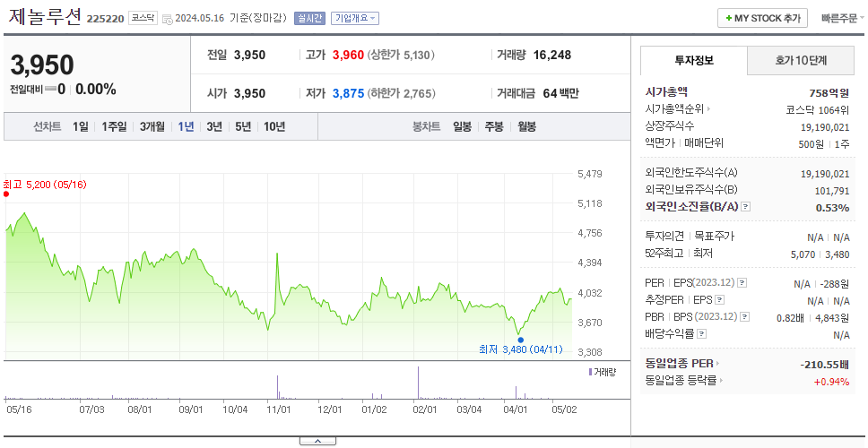Show the 월봉 candlestick chart
Viewport: 868px width, 448px height.
(527, 126)
